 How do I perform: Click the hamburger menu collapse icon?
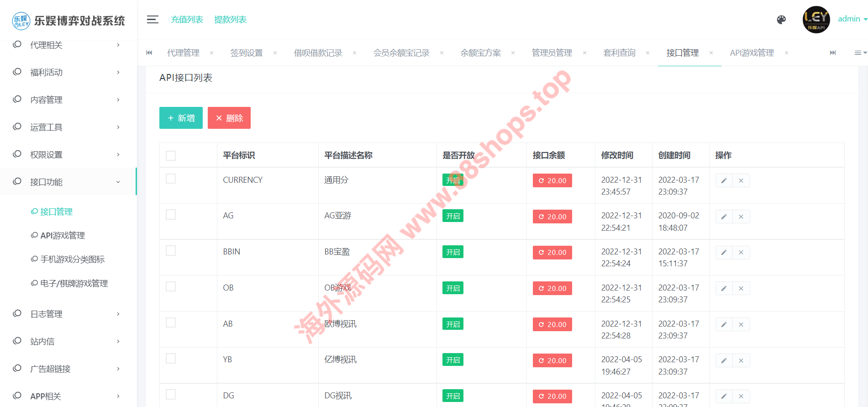[x=153, y=20]
